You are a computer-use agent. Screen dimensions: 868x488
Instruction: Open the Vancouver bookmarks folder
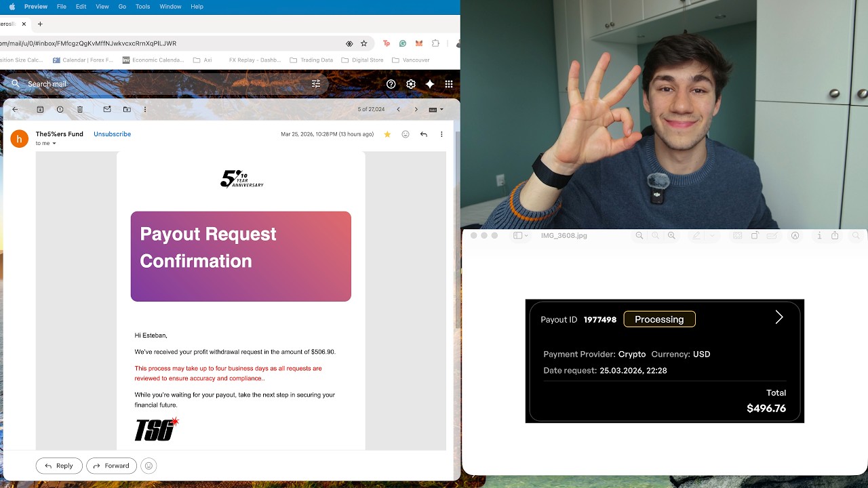coord(411,60)
